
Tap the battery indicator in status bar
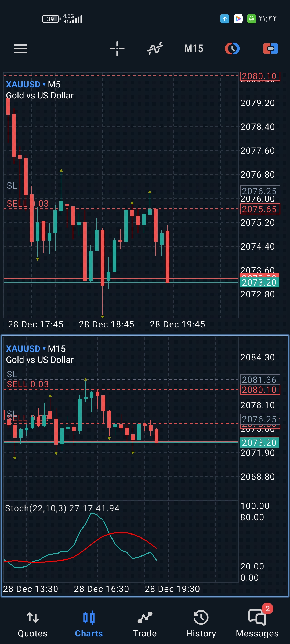[51, 19]
